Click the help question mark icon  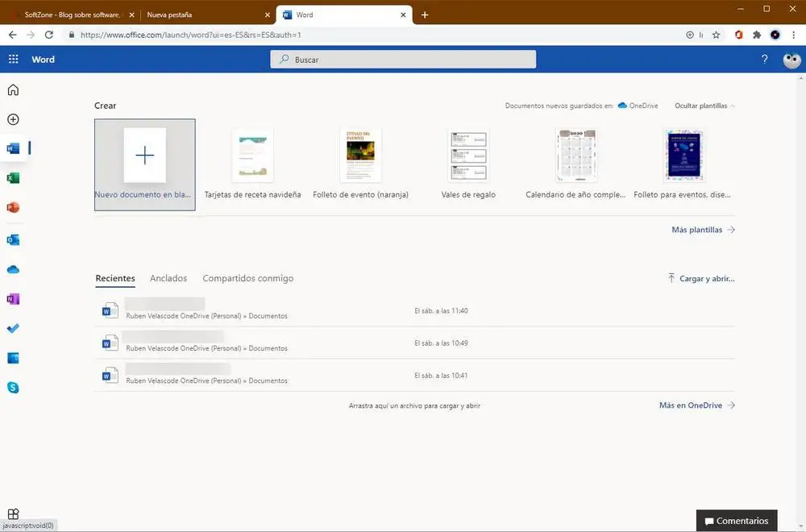(764, 59)
